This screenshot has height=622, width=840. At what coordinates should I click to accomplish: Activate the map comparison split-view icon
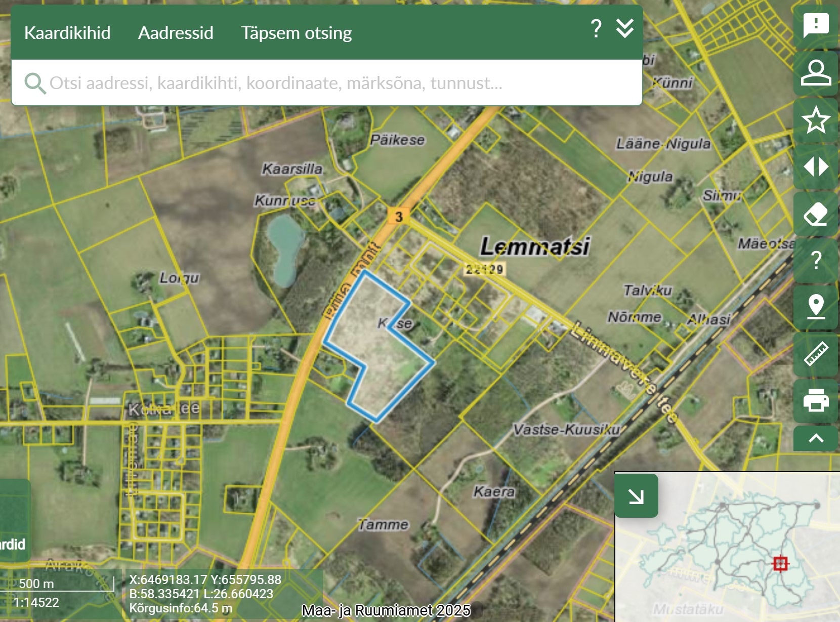tap(816, 167)
